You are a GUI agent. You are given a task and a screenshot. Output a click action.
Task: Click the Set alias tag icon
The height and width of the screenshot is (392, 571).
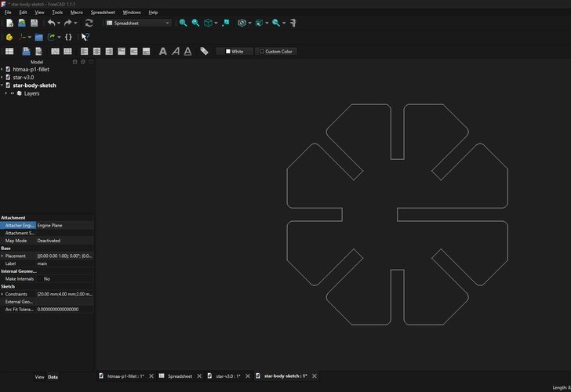(x=204, y=51)
